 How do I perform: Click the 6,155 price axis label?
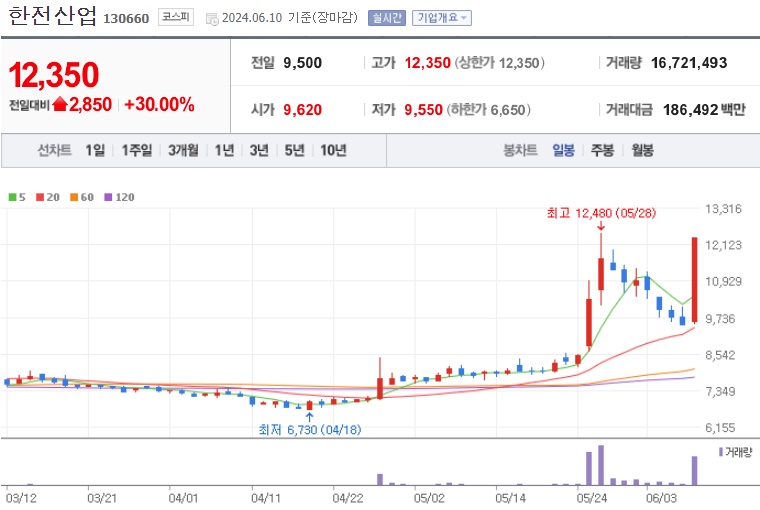click(x=720, y=428)
